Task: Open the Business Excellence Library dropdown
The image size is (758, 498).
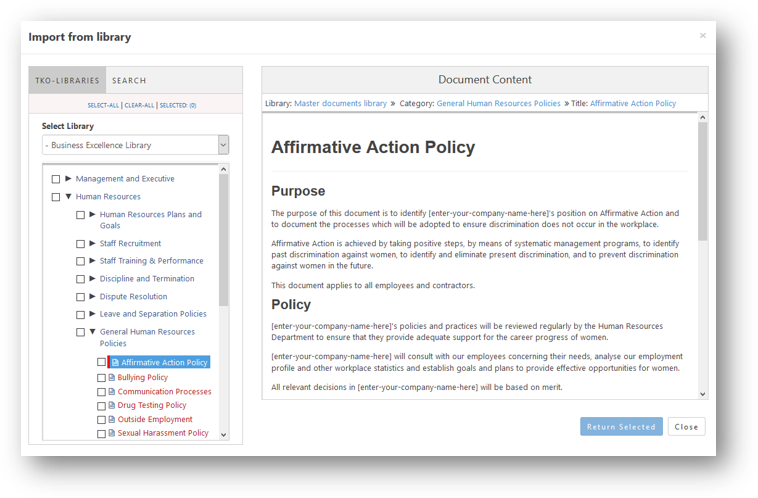Action: click(135, 145)
